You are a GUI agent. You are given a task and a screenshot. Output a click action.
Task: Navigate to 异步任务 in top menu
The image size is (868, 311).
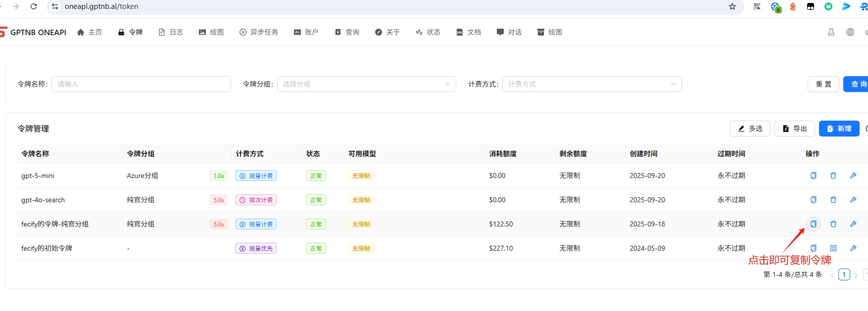tap(259, 32)
